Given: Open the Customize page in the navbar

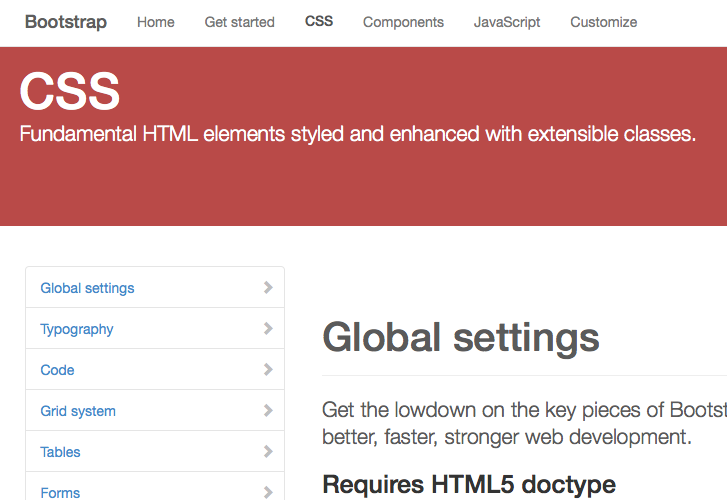Looking at the screenshot, I should pos(603,22).
